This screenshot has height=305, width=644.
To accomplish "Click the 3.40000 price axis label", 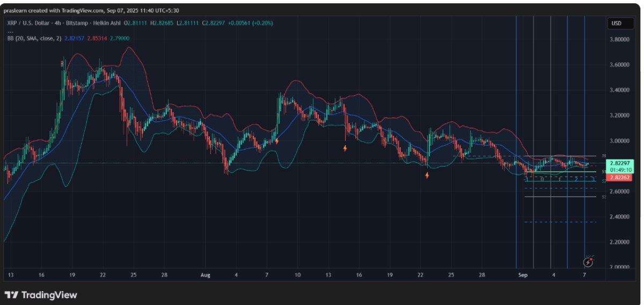I will pyautogui.click(x=619, y=90).
